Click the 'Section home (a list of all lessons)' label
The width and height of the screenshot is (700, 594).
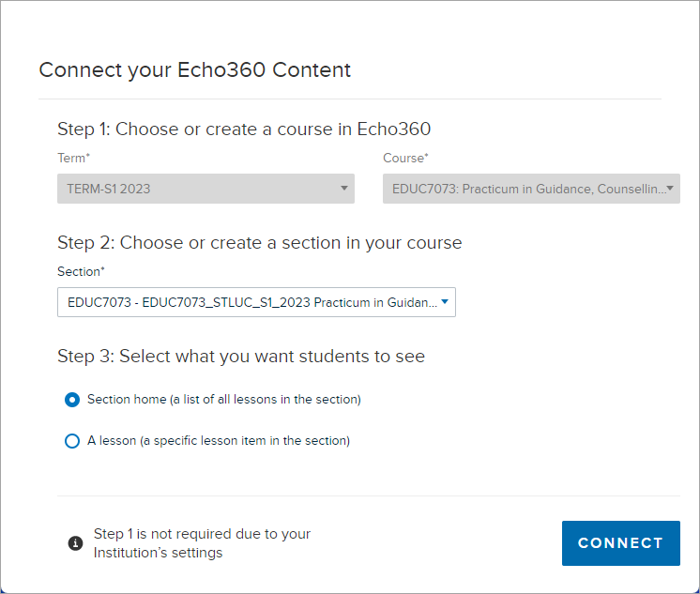[223, 400]
